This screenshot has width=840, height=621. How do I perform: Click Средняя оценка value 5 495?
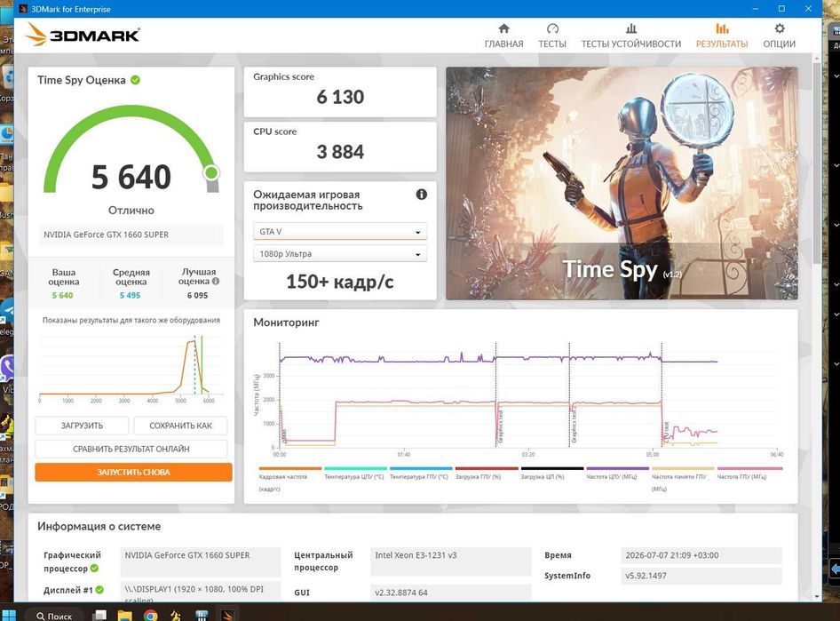tap(130, 295)
